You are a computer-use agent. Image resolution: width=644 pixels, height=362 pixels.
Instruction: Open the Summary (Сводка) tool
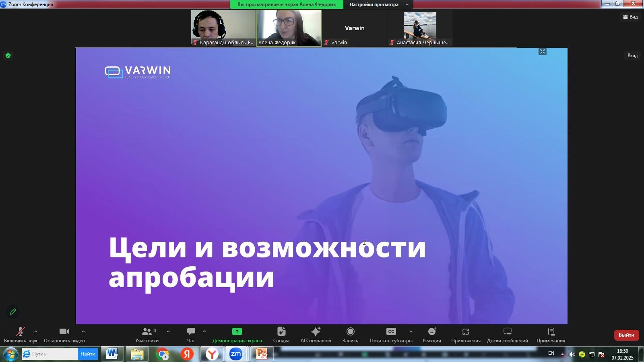(x=281, y=335)
